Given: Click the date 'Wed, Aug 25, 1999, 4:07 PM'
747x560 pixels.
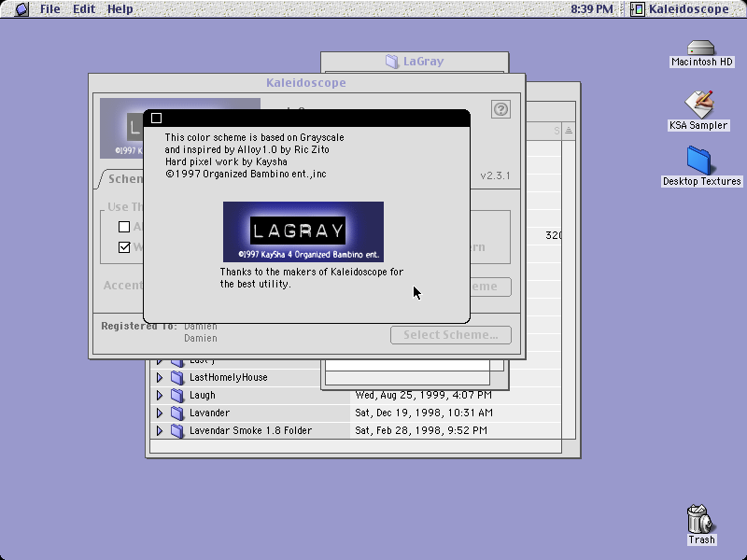Looking at the screenshot, I should point(424,395).
